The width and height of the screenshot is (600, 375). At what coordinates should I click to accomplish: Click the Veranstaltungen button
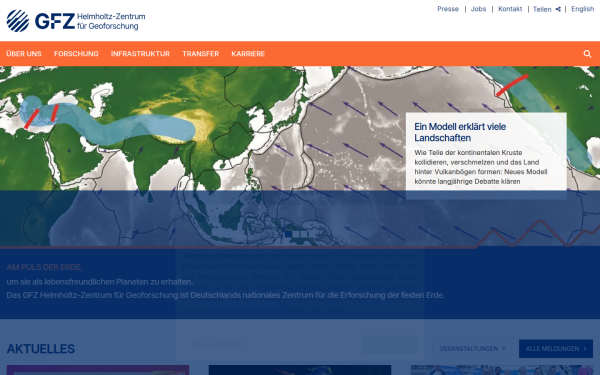tap(472, 349)
